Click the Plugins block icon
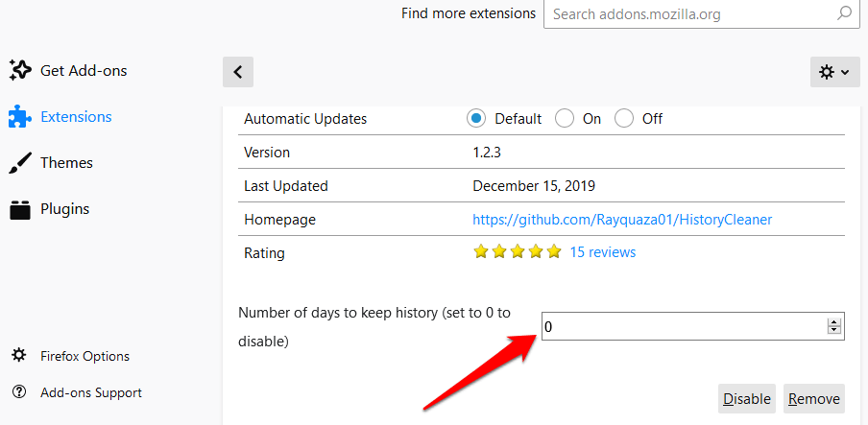 click(x=20, y=209)
